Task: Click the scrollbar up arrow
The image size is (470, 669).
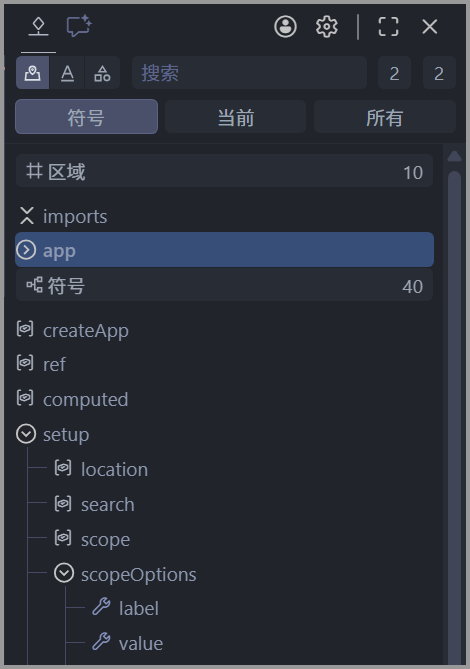Action: [x=454, y=156]
